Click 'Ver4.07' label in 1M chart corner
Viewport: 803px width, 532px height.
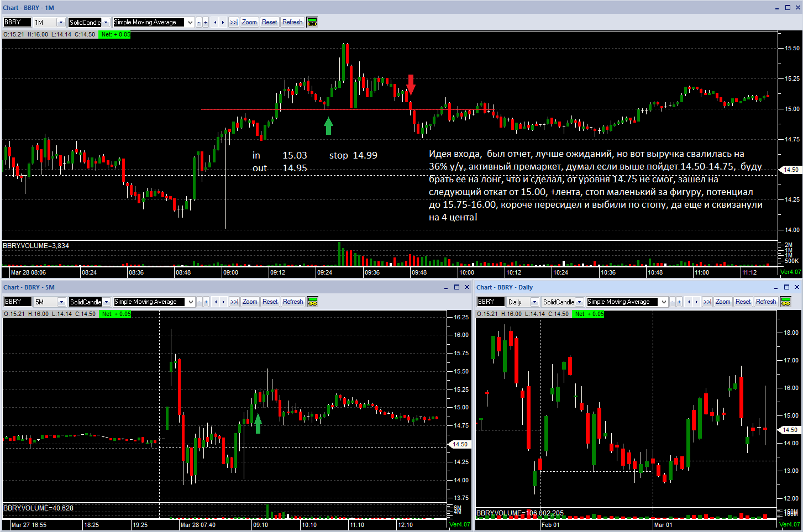(790, 272)
